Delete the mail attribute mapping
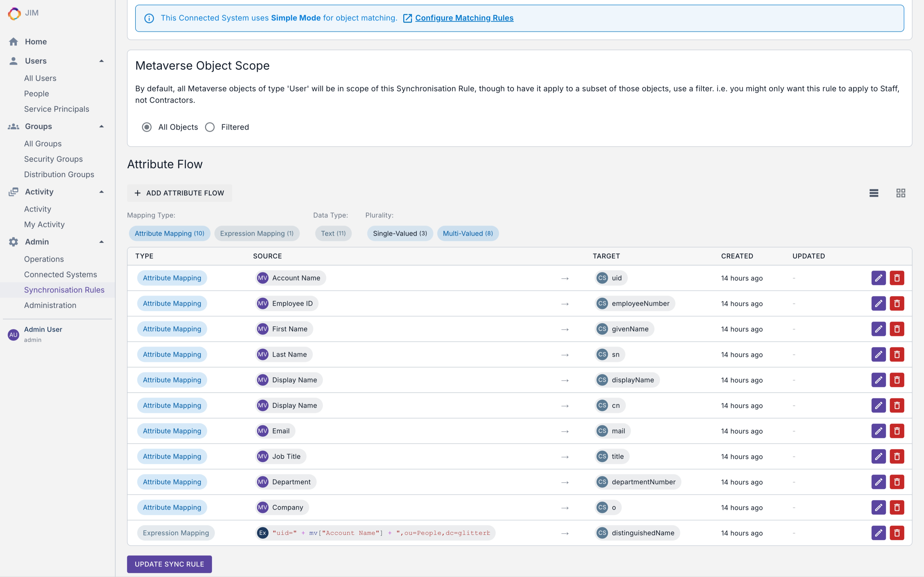Image resolution: width=924 pixels, height=577 pixels. pyautogui.click(x=896, y=431)
